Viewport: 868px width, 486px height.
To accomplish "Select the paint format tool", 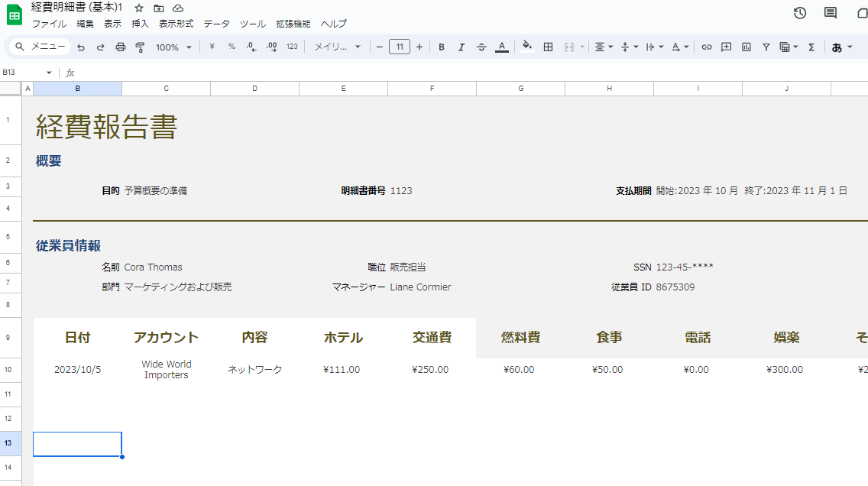I will click(141, 47).
